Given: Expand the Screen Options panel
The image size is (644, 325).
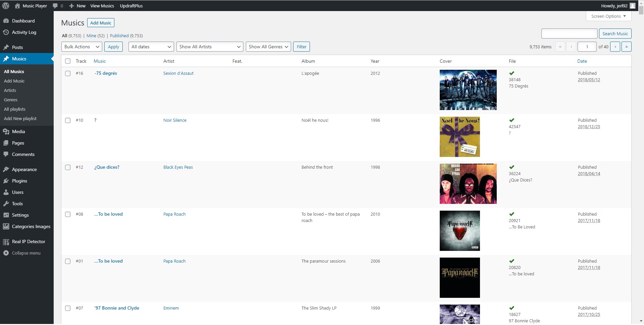Looking at the screenshot, I should click(609, 16).
